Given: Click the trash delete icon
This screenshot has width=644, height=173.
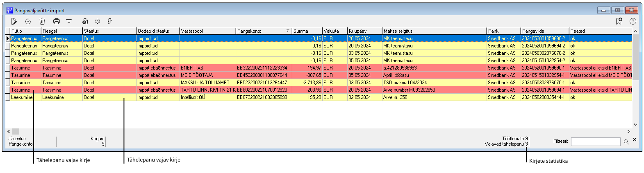Looking at the screenshot, I should [42, 21].
